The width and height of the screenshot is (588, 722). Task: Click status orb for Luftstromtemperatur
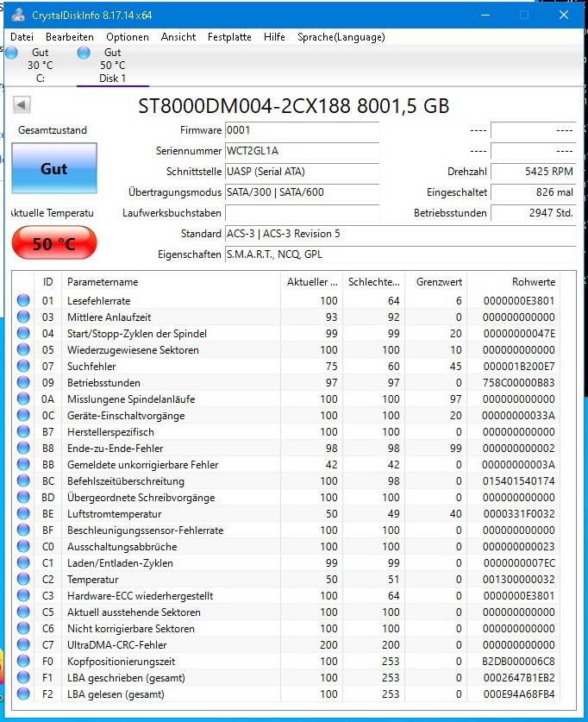23,513
